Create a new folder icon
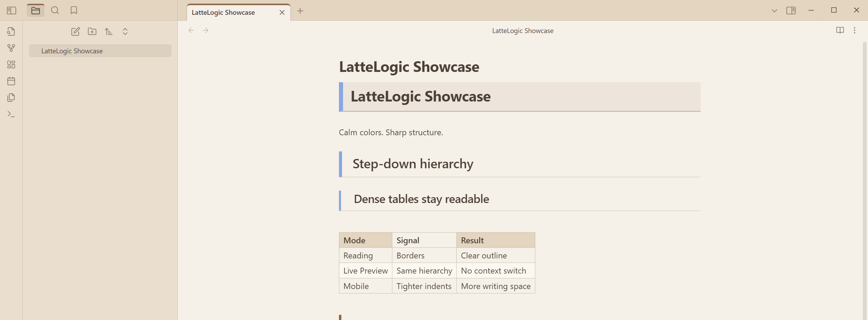868x320 pixels. [92, 32]
